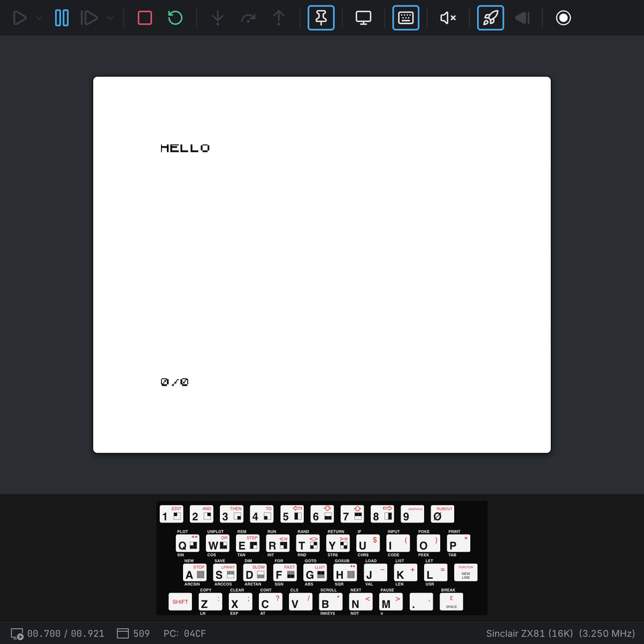Click the 8 right-arrow key
The image size is (644, 644).
point(382,515)
